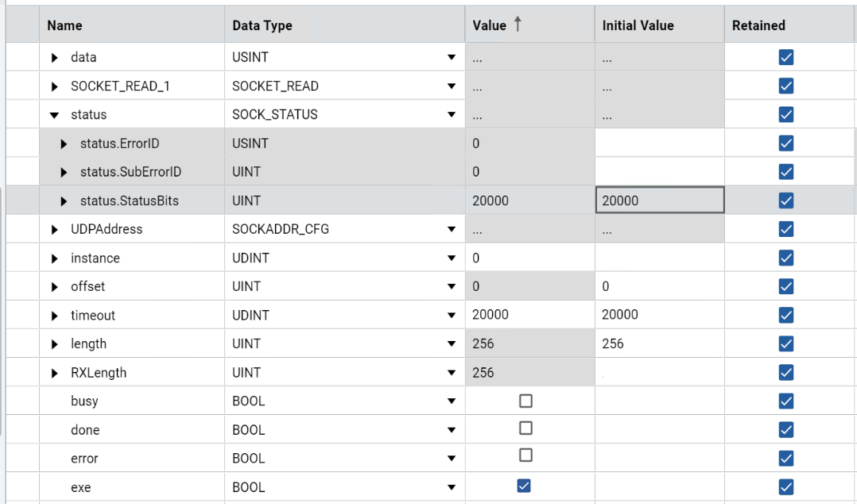Expand the status.ErrorID row

tap(64, 144)
